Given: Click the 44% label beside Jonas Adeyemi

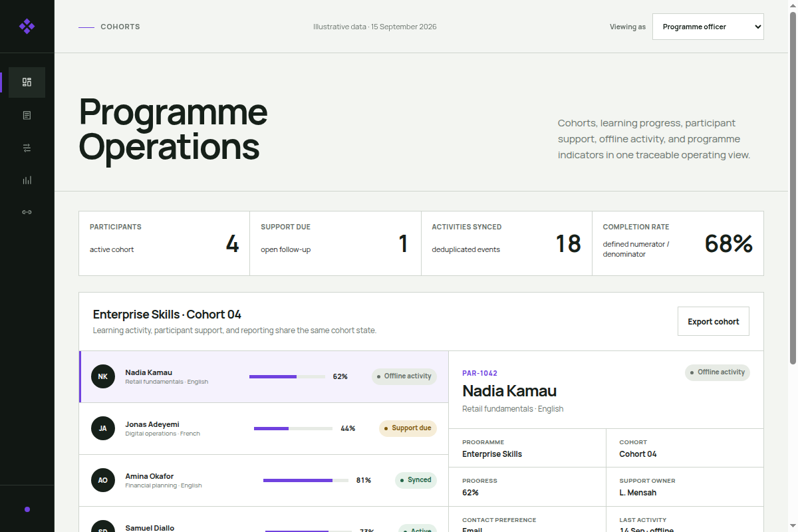Looking at the screenshot, I should point(348,428).
